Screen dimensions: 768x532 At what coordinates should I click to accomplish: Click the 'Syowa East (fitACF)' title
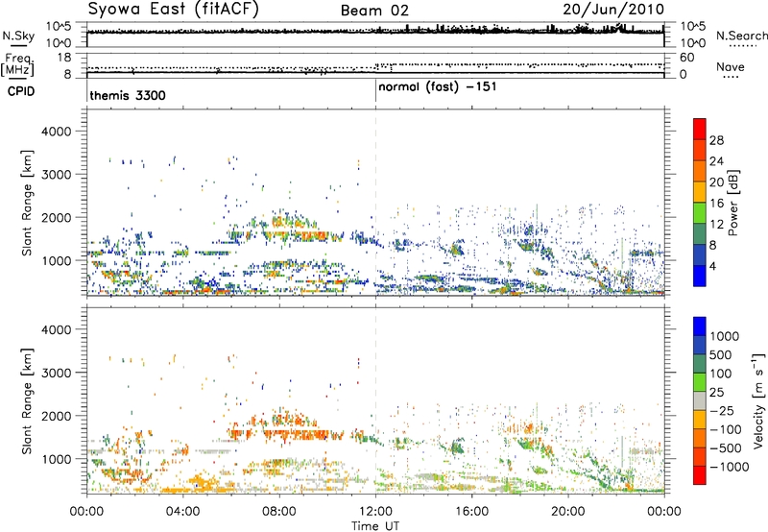[x=173, y=9]
